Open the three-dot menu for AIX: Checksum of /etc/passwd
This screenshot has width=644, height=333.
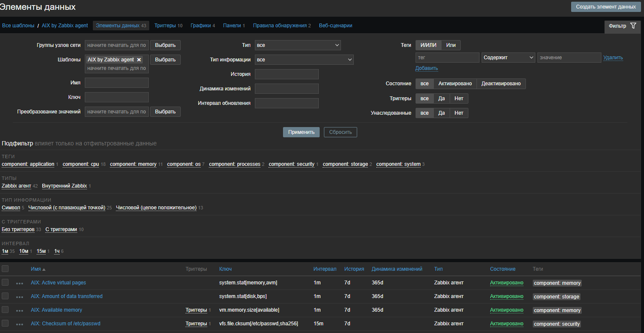coord(20,324)
